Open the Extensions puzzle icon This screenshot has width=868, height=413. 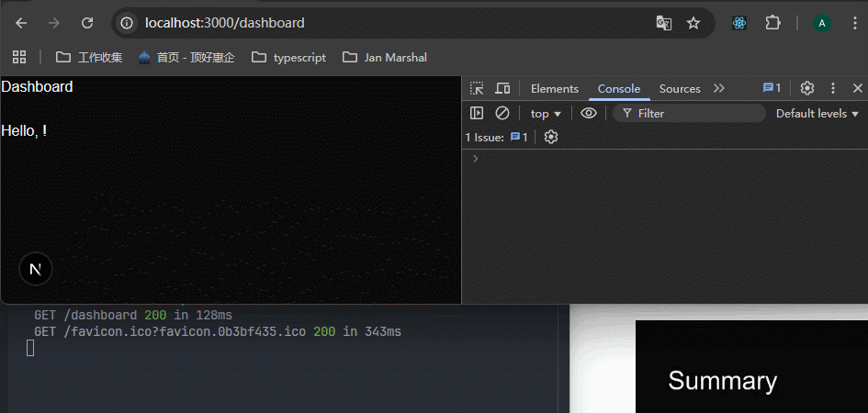772,23
